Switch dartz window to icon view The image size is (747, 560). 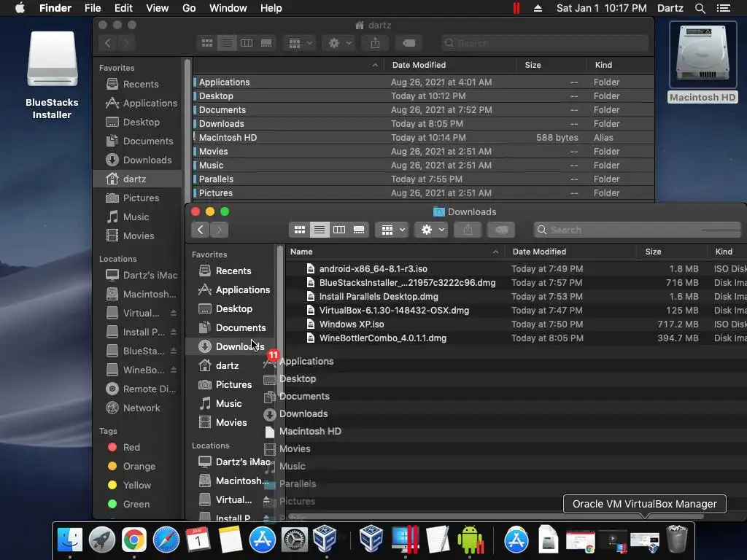[x=207, y=43]
